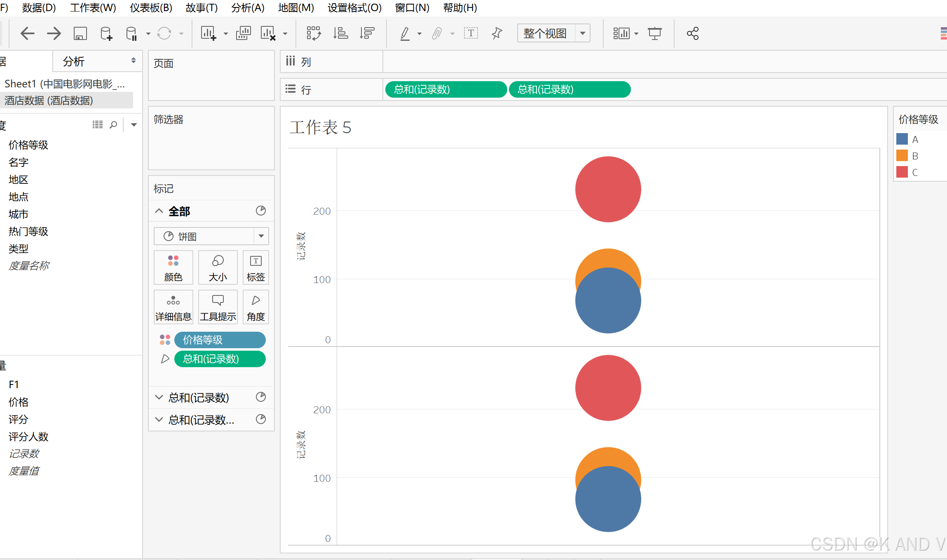The height and width of the screenshot is (560, 947).
Task: Select the 价格等级 dimension field
Action: tap(28, 145)
